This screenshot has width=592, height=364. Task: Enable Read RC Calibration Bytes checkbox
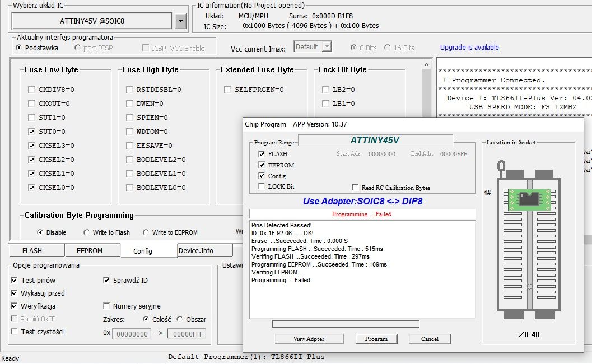[355, 187]
